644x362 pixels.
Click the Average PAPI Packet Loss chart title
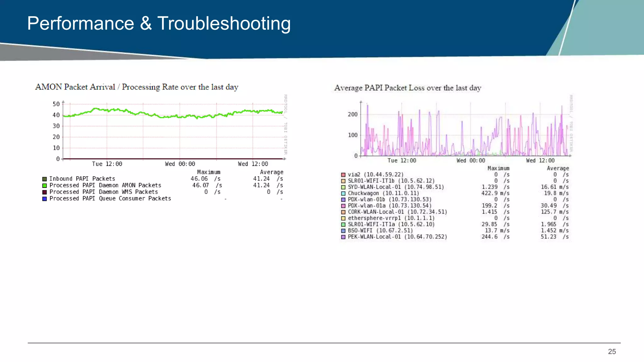[x=408, y=88]
